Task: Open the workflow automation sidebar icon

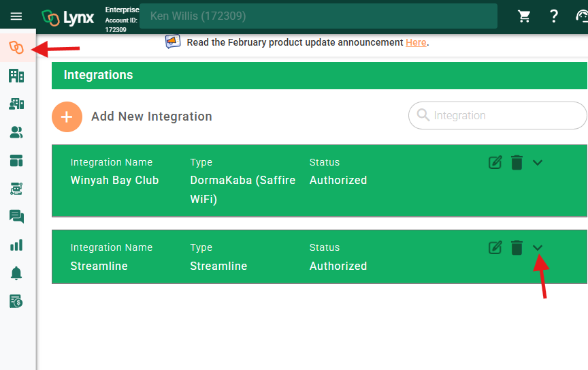Action: (x=16, y=189)
